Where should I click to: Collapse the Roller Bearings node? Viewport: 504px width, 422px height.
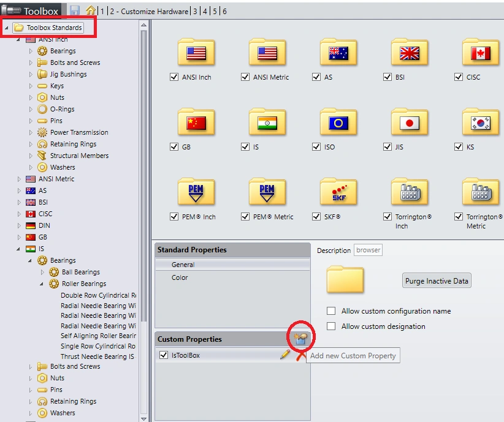[42, 284]
